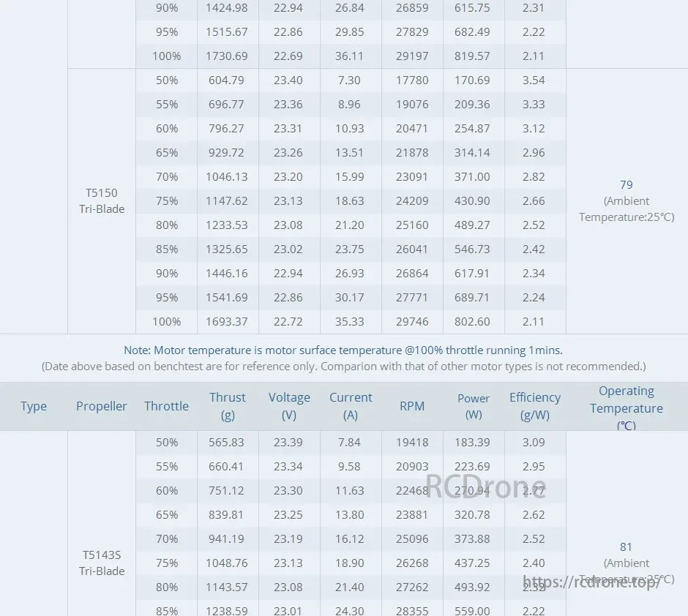
Task: Open the rcdrone.top URL watermark link
Action: click(x=591, y=582)
